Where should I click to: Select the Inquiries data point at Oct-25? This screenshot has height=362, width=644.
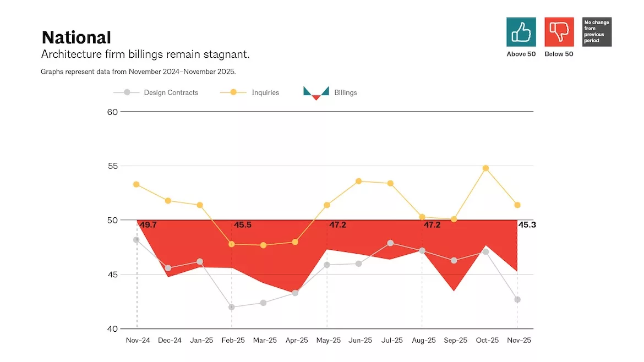(x=486, y=168)
